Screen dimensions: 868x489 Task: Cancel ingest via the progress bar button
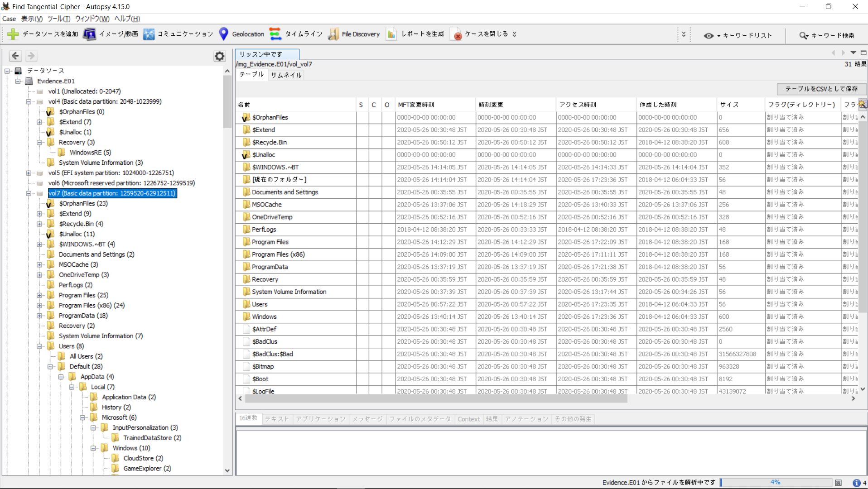pyautogui.click(x=839, y=483)
